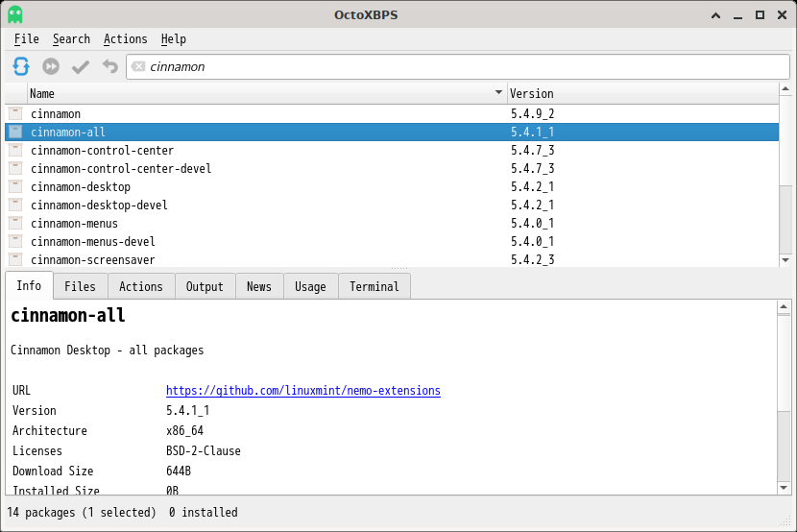Select the cinnamon-control-center package row

coord(392,151)
